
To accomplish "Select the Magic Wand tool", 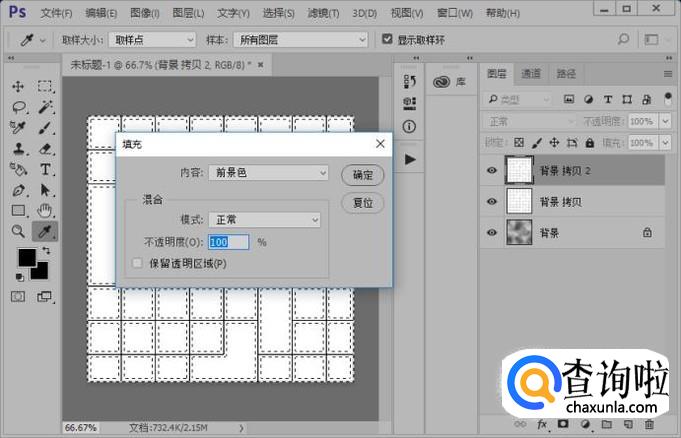I will pyautogui.click(x=45, y=107).
